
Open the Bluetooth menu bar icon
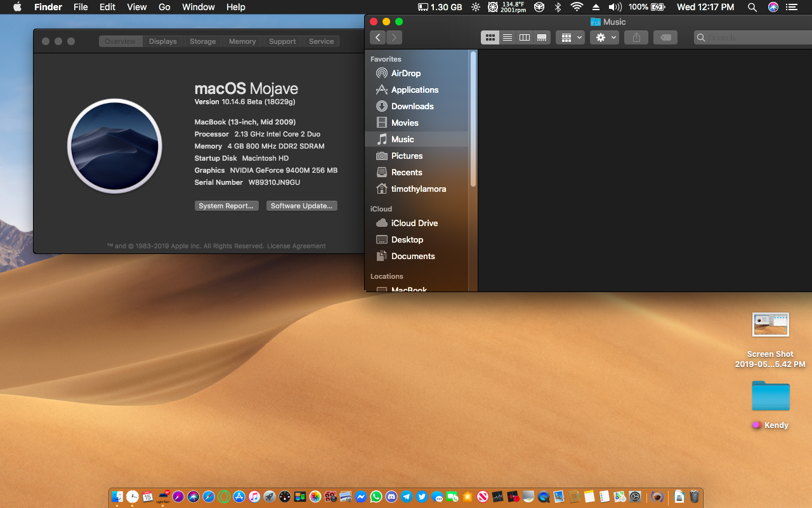click(x=558, y=7)
